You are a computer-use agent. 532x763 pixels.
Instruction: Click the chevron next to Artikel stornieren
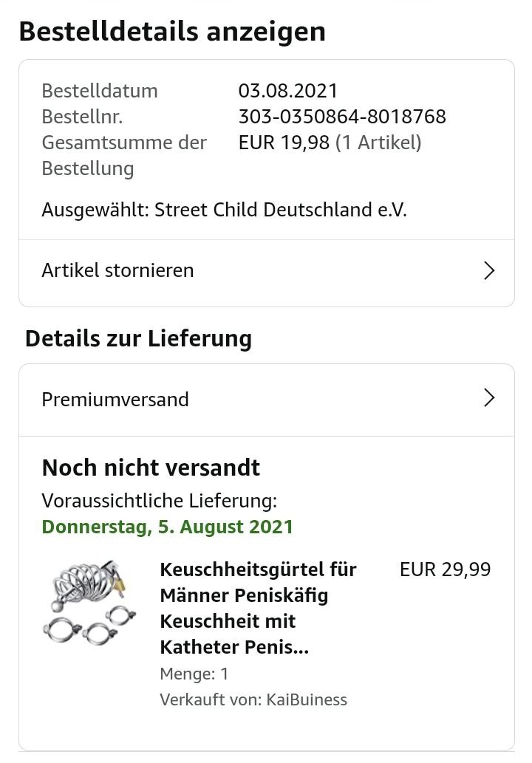[x=488, y=270]
